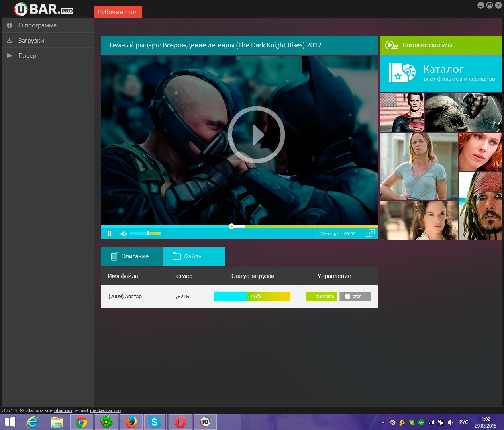Screen dimensions: 504x430
Task: Pause the video playback
Action: pyautogui.click(x=109, y=233)
